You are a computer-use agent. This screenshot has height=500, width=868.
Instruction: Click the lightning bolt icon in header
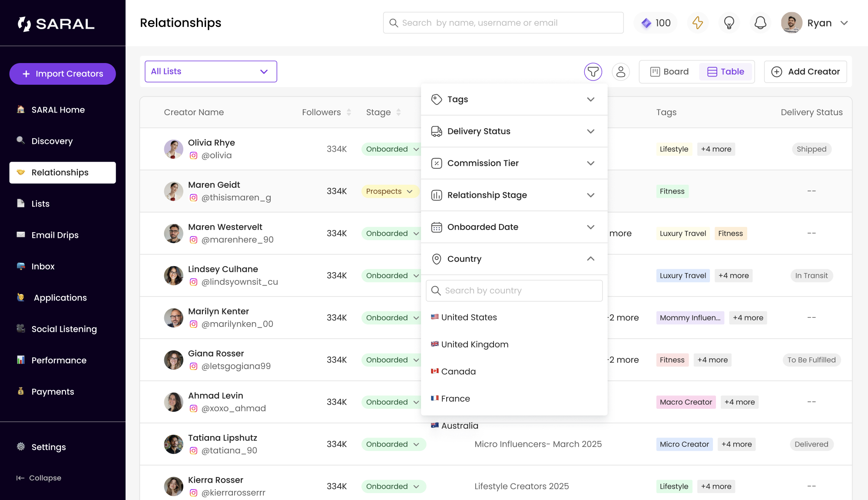tap(698, 23)
